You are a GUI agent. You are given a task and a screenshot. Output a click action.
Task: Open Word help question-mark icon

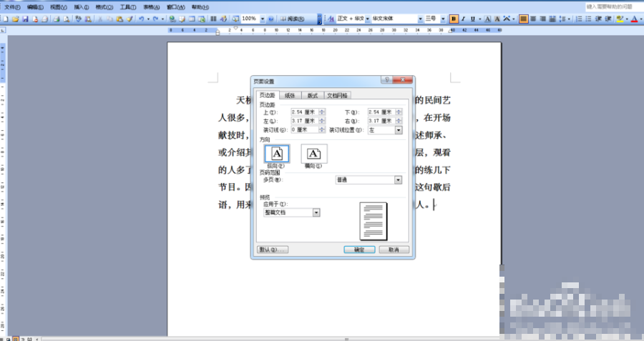[x=270, y=19]
